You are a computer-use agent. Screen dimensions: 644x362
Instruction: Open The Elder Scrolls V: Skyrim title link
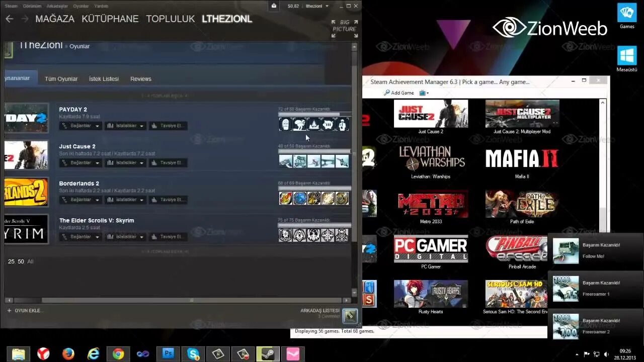[x=97, y=221]
